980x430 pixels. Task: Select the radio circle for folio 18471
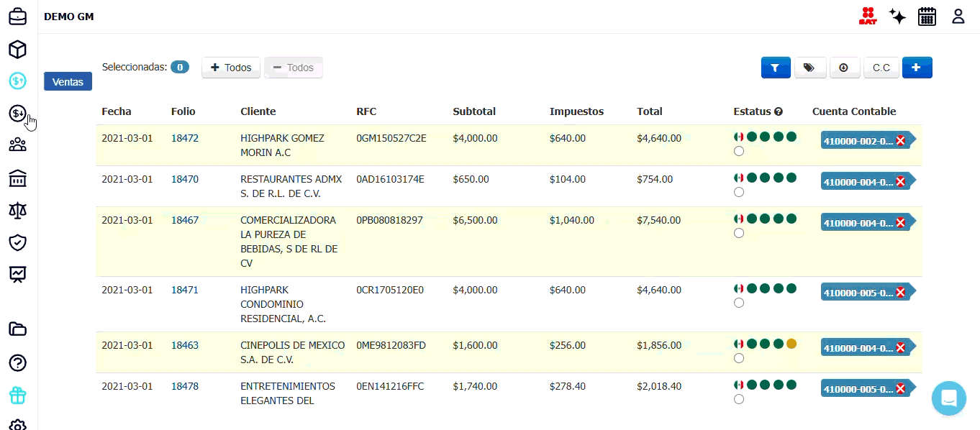coord(739,303)
